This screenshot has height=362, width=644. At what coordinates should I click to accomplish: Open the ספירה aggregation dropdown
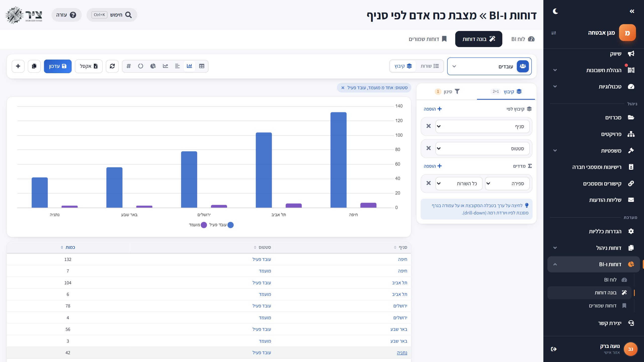click(x=507, y=184)
